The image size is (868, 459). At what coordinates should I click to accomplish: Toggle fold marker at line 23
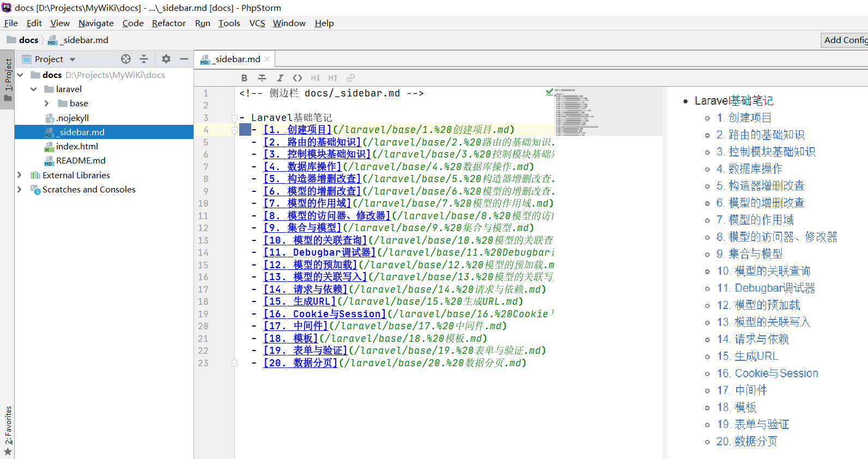click(x=234, y=363)
